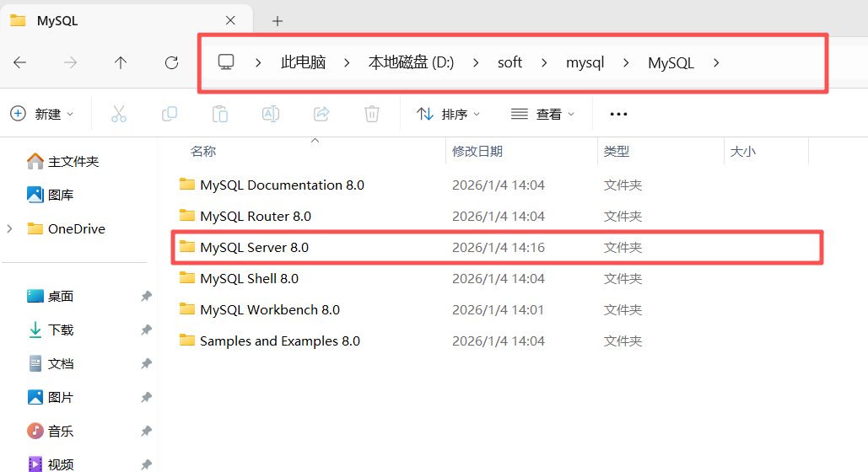Click the Copy icon in the toolbar
Viewport: 868px width, 472px height.
[x=170, y=114]
